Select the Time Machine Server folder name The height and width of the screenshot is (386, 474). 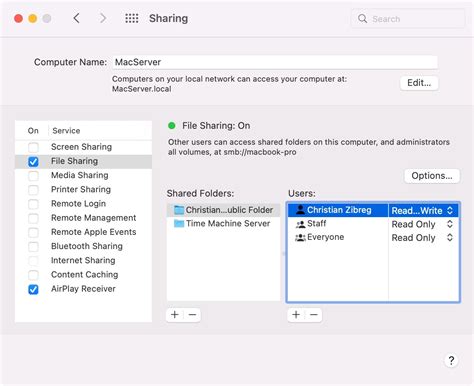coord(228,224)
